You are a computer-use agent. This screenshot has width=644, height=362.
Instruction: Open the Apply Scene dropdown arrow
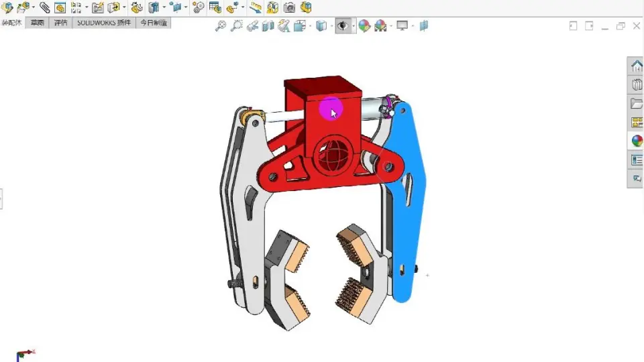point(391,26)
